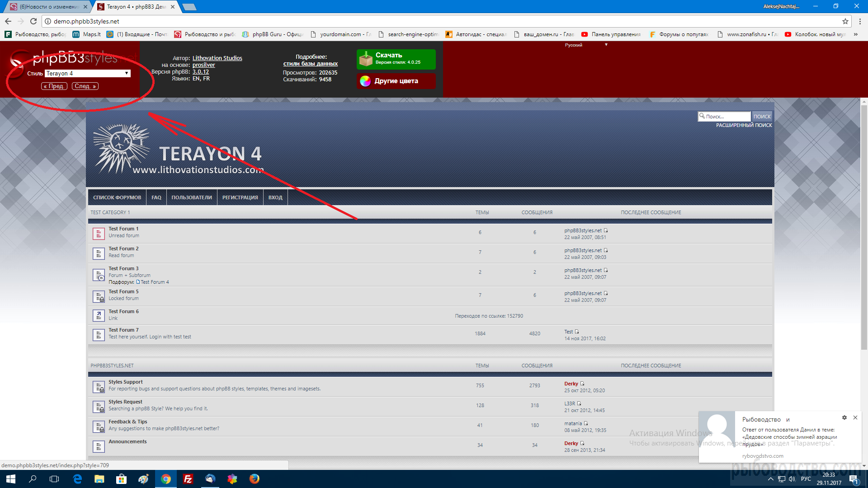Open phpBB Guru bookmark
This screenshot has height=488, width=868.
click(x=273, y=34)
